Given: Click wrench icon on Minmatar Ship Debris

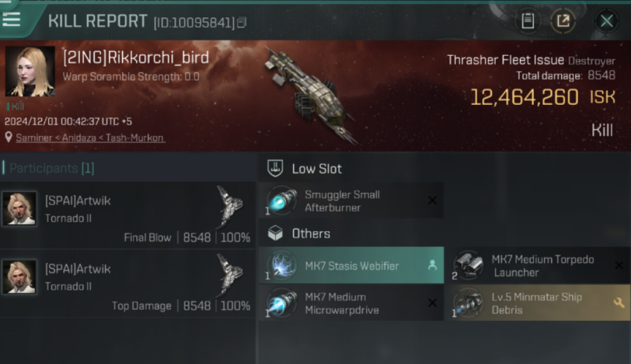Looking at the screenshot, I should 619,303.
